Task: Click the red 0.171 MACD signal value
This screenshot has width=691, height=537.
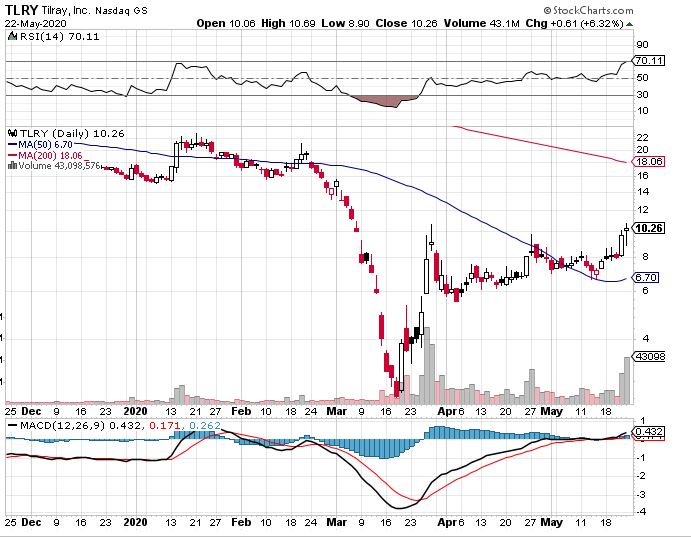Action: tap(164, 426)
